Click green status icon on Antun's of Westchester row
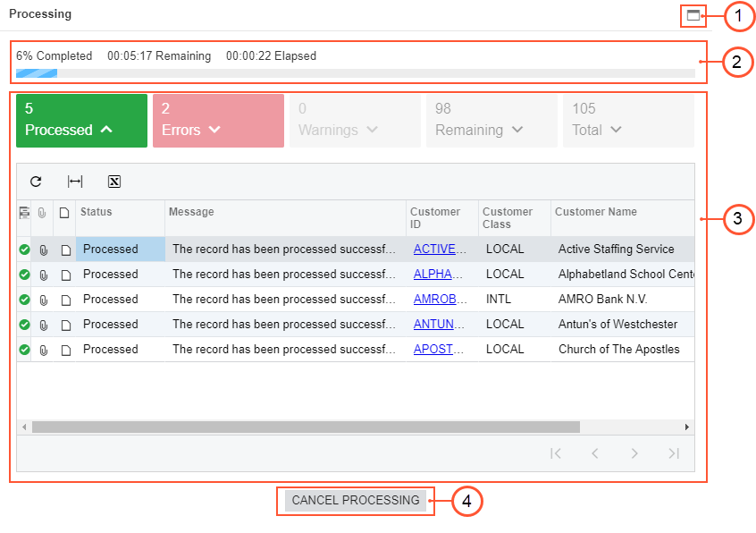Image resolution: width=756 pixels, height=533 pixels. pyautogui.click(x=24, y=325)
